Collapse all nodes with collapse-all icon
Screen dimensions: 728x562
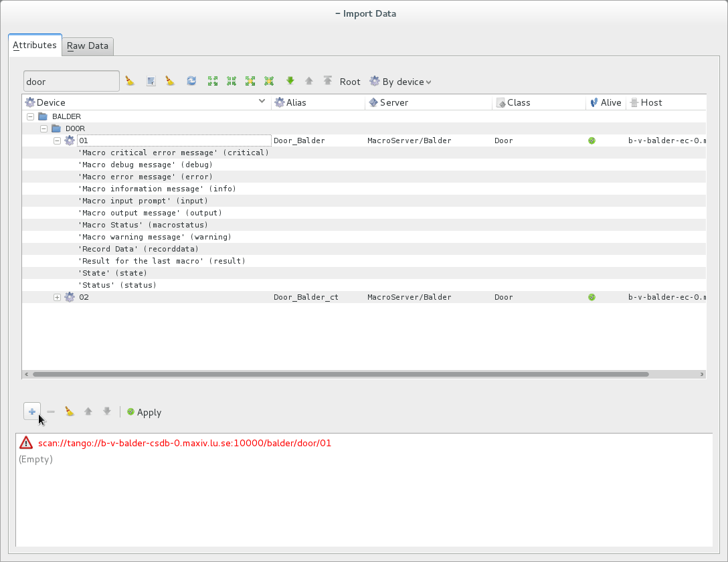coord(232,80)
